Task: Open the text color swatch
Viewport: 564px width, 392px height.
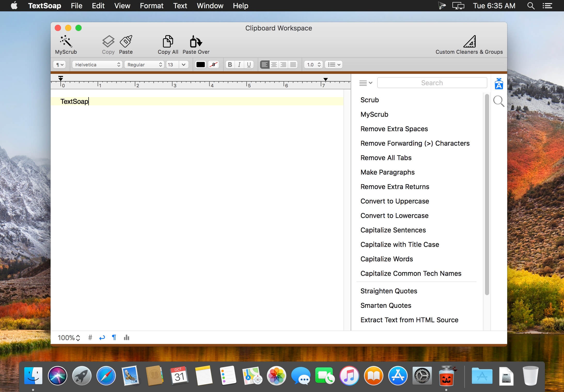Action: (200, 65)
